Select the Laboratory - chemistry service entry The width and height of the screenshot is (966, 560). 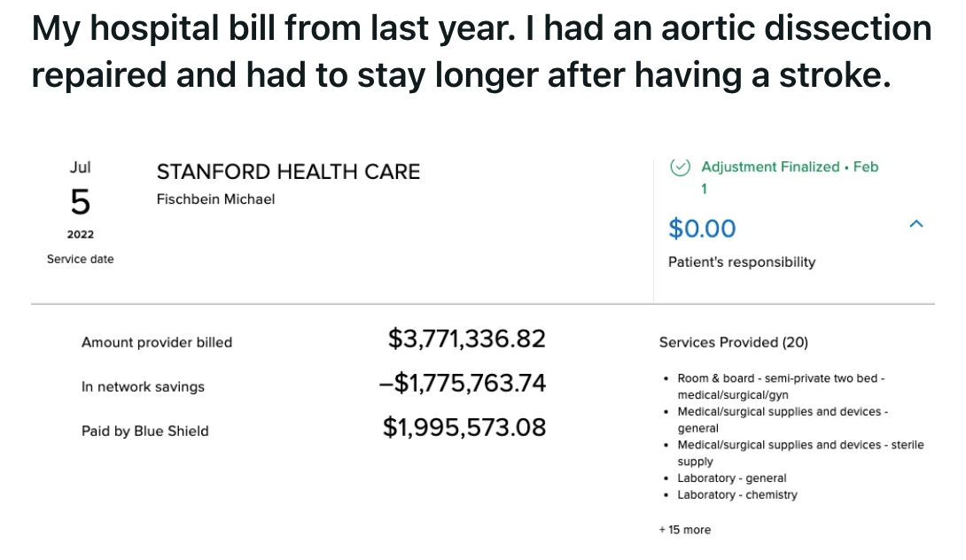click(x=736, y=494)
